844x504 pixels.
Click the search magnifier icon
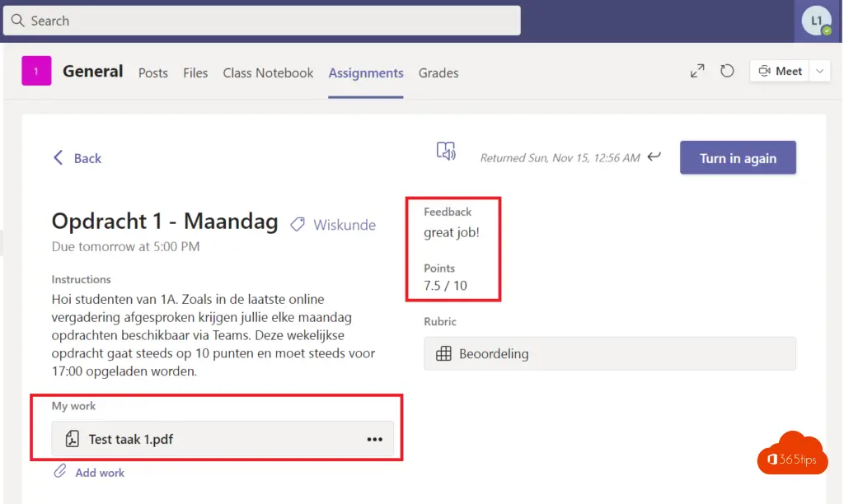(x=18, y=21)
